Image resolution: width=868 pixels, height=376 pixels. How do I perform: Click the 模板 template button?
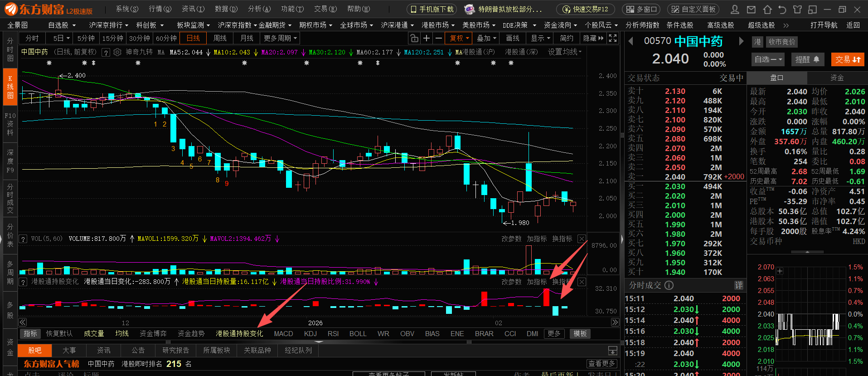point(580,334)
